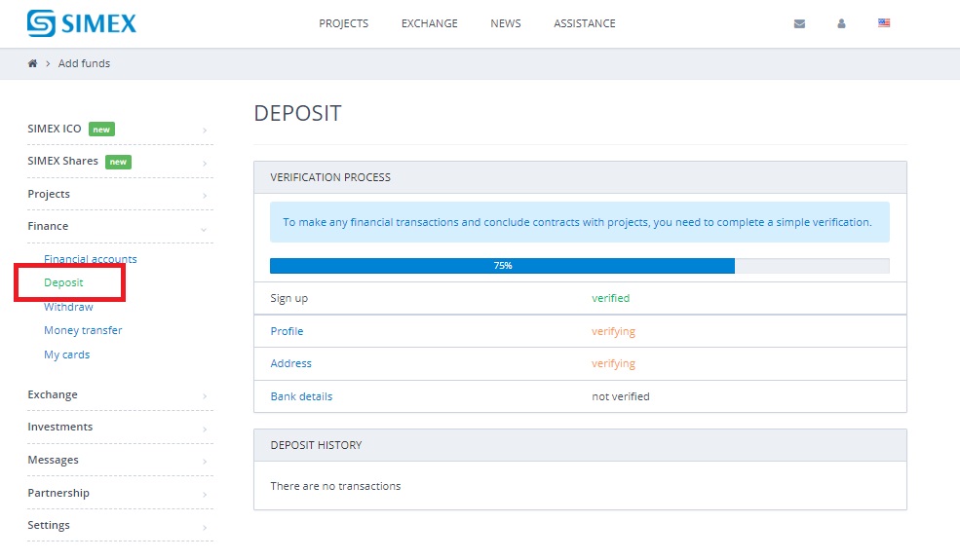The image size is (960, 560).
Task: Click the SIMEX logo
Action: 82,23
